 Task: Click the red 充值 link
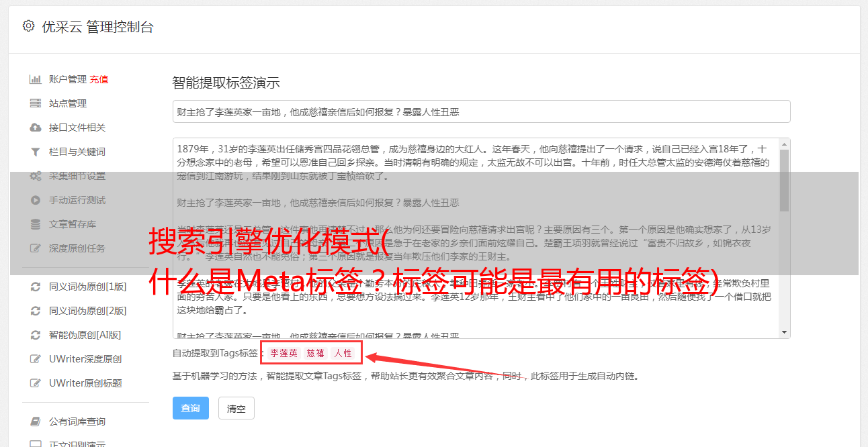(x=99, y=79)
